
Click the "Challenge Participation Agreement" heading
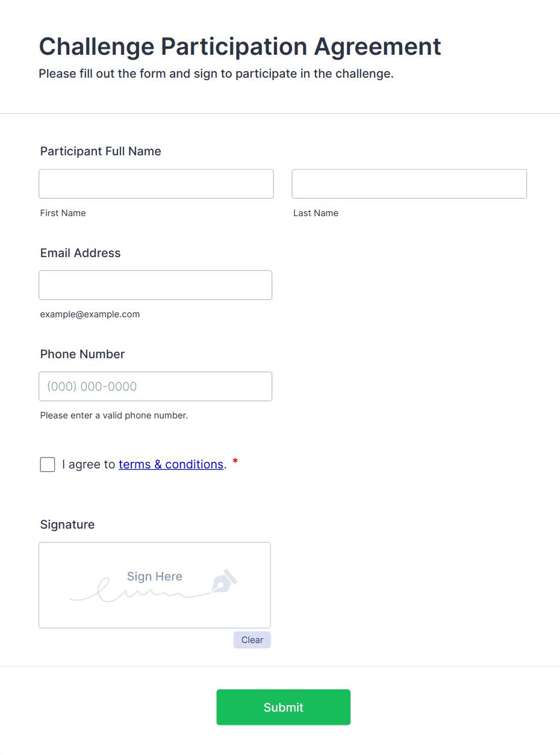point(240,46)
